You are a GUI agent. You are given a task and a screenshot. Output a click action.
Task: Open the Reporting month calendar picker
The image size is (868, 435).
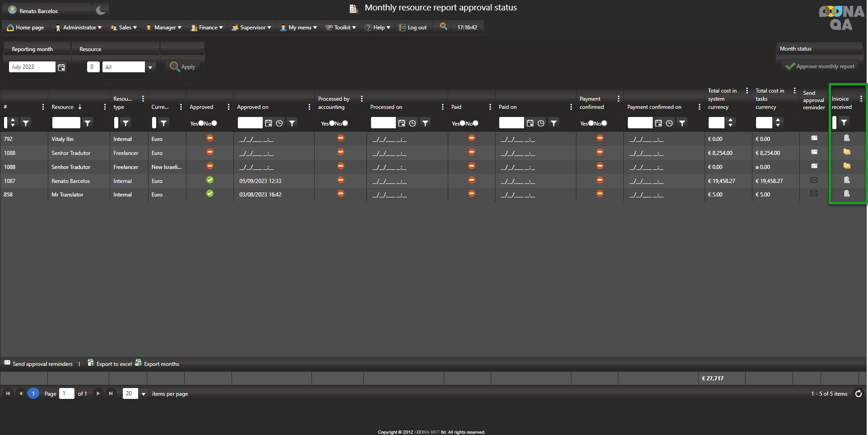[61, 67]
